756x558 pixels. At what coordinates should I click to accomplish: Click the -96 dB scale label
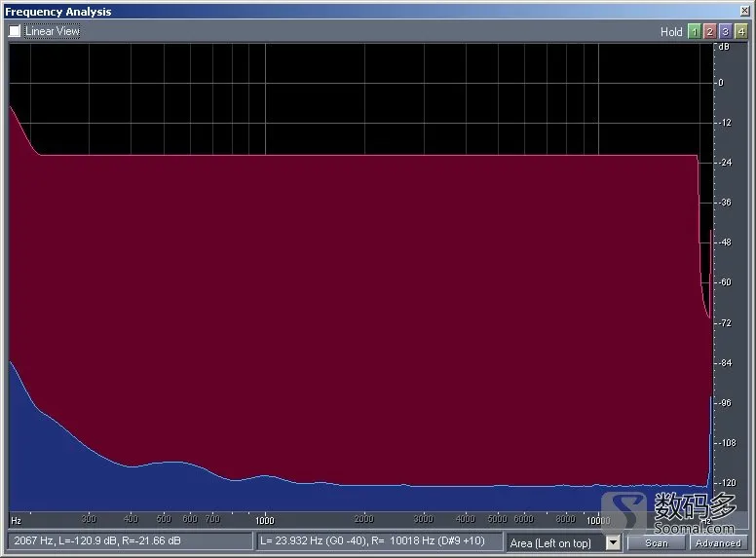[725, 403]
